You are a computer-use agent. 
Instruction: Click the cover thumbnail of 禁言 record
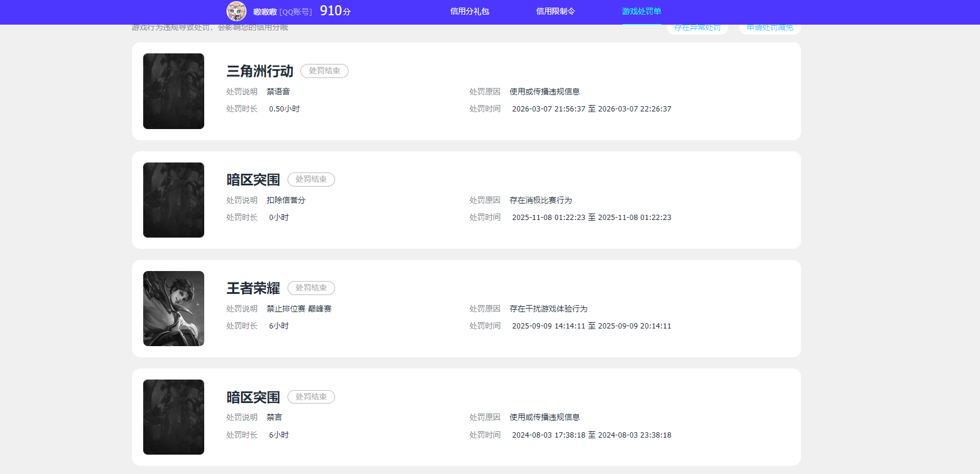pyautogui.click(x=174, y=417)
